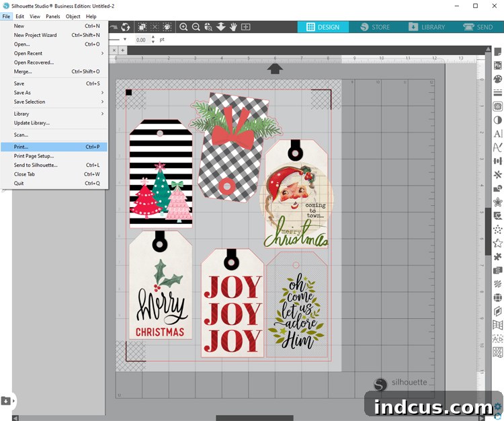Select the Pan hand tool

coord(233,27)
